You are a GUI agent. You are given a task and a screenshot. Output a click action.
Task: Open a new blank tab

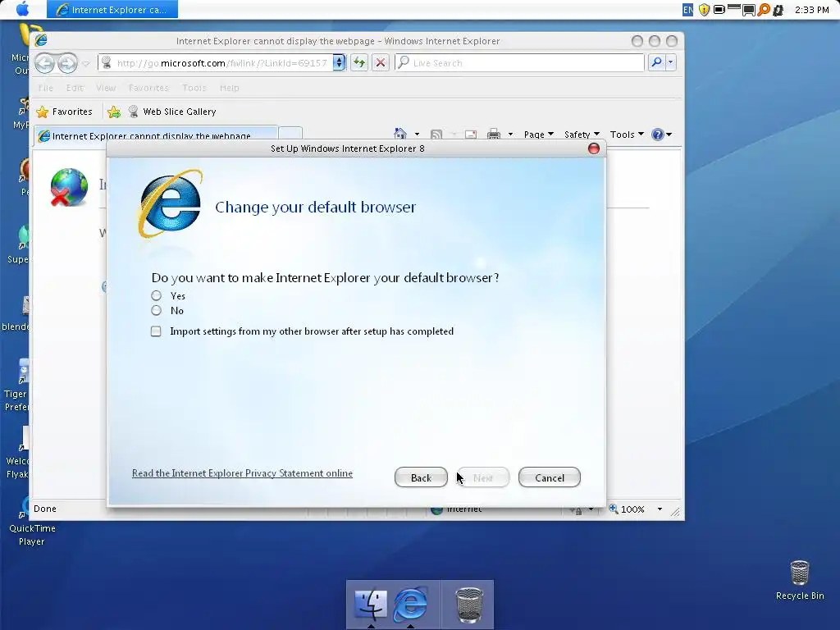[291, 135]
